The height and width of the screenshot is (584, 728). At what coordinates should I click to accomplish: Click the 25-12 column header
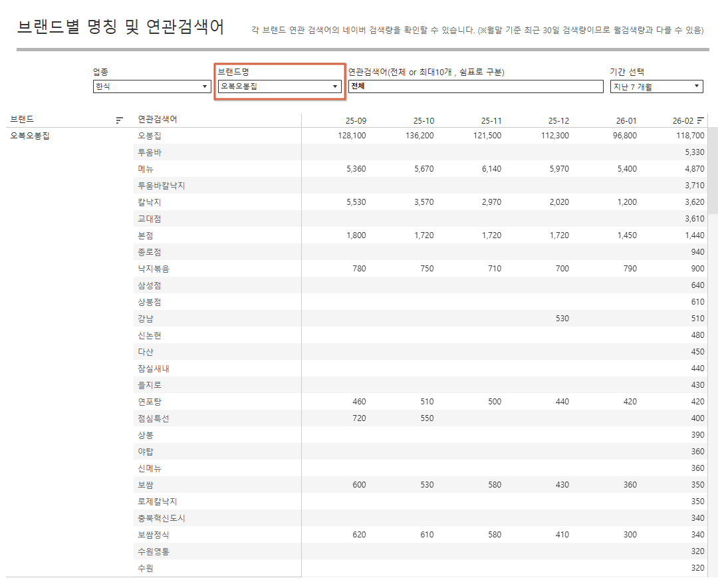pyautogui.click(x=558, y=121)
